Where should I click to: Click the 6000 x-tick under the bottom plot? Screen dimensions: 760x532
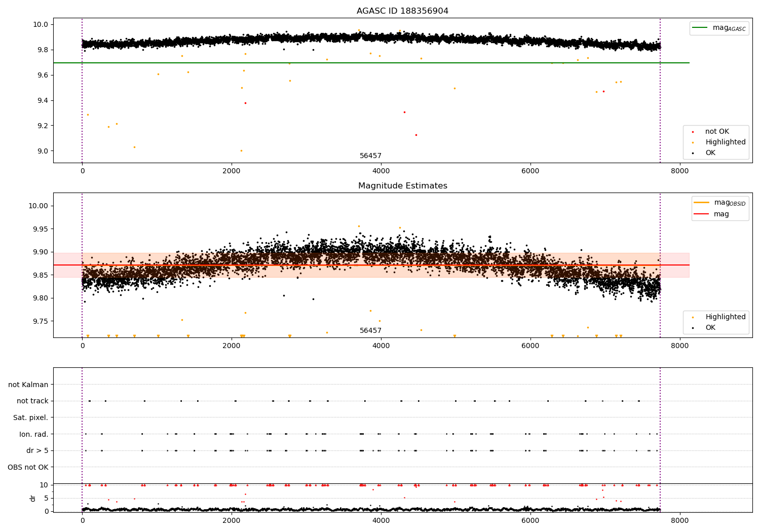[530, 520]
